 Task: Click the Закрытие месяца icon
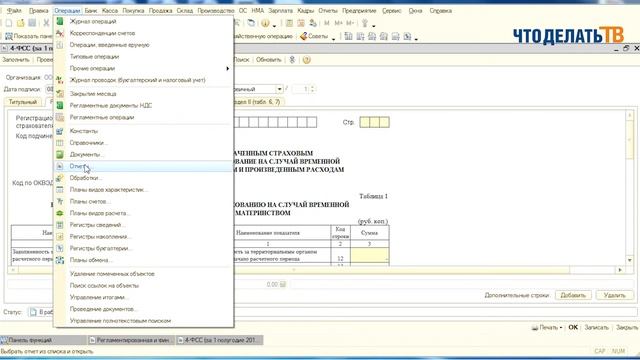click(x=60, y=94)
